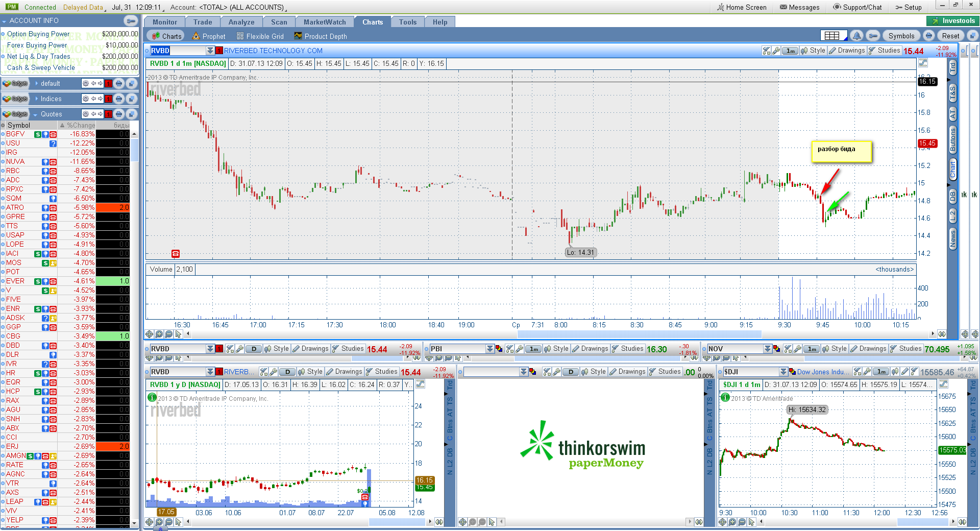The image size is (980, 531).
Task: Expand the Indices gadget
Action: point(37,99)
